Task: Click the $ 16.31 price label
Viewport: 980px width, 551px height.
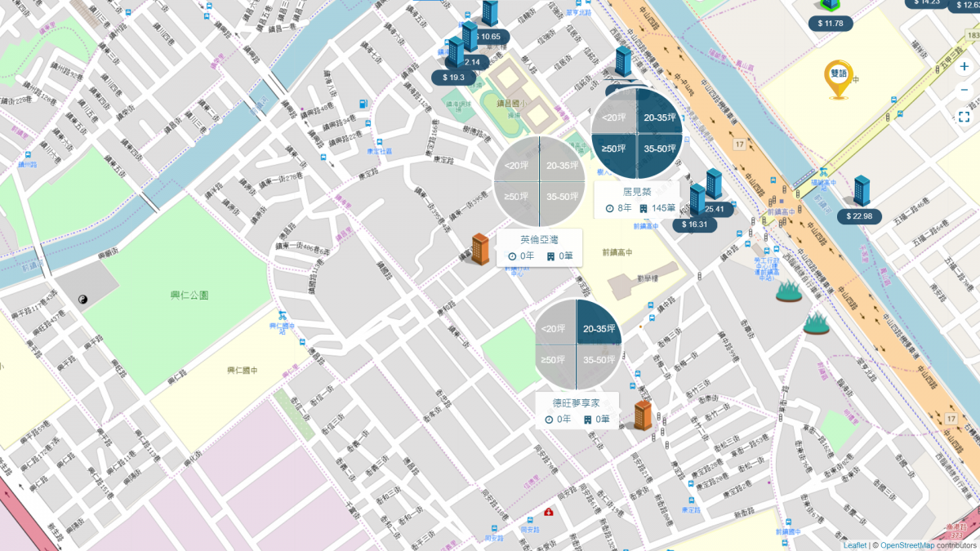Action: [695, 224]
